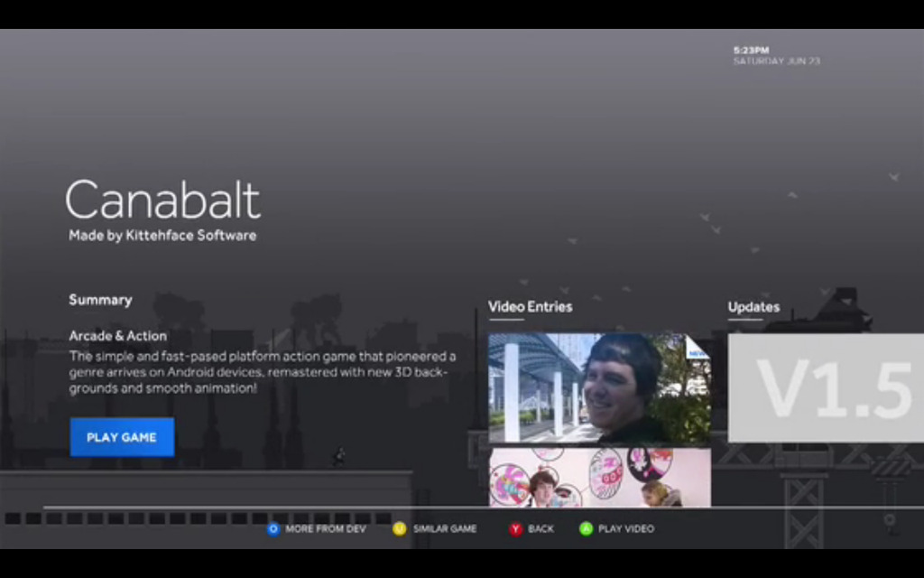Open the second video entry with pink artwork
Viewport: 924px width, 578px height.
(x=599, y=477)
